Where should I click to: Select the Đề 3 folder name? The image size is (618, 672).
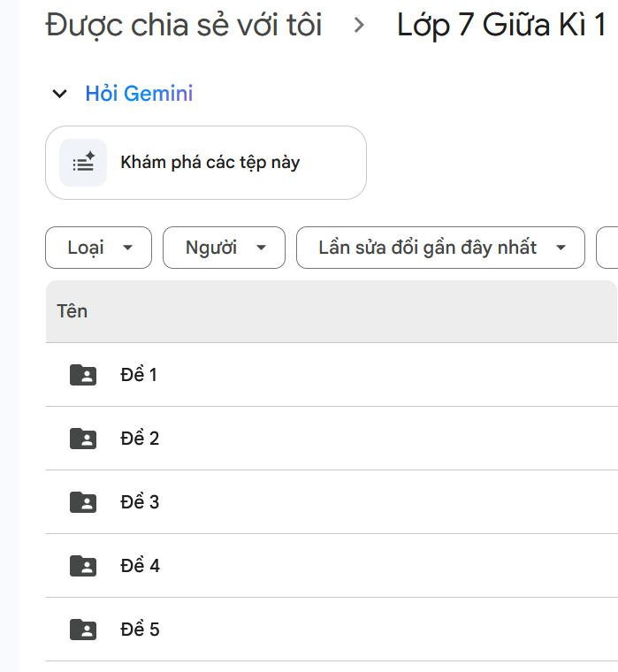tap(140, 502)
